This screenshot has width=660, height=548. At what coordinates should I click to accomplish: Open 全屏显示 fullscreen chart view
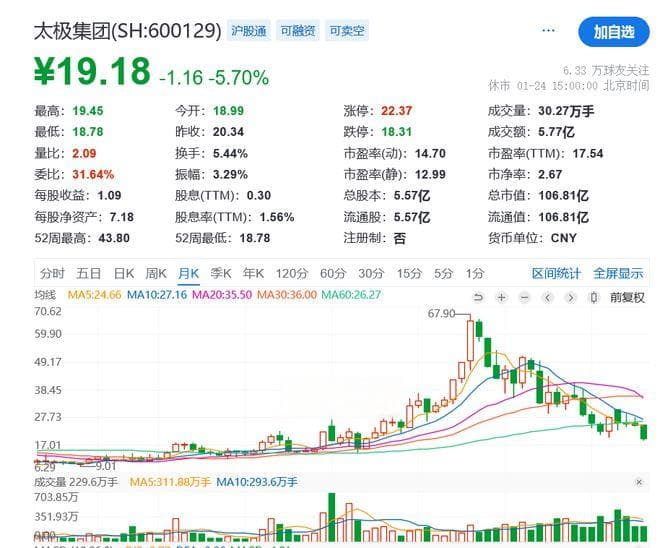tap(618, 274)
